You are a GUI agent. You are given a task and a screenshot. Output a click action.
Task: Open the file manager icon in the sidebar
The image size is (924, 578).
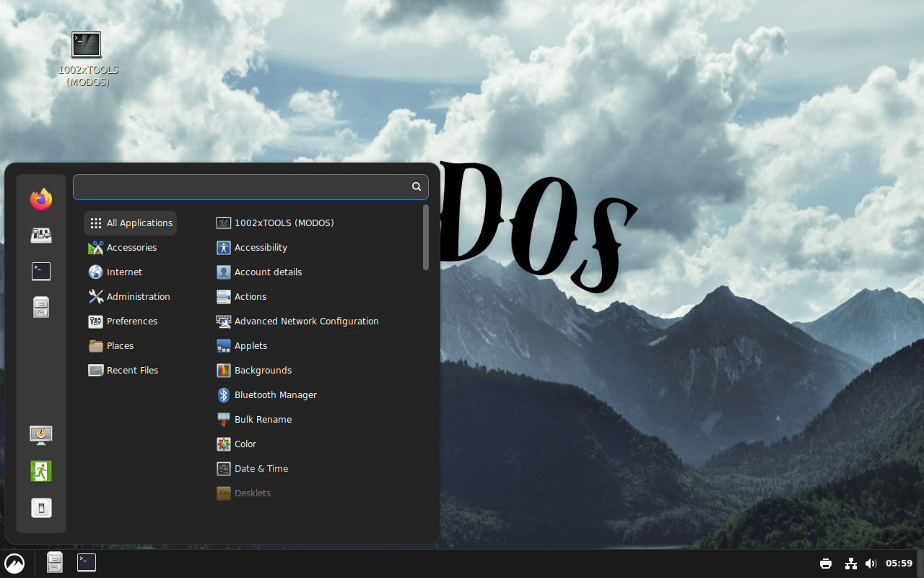(41, 306)
